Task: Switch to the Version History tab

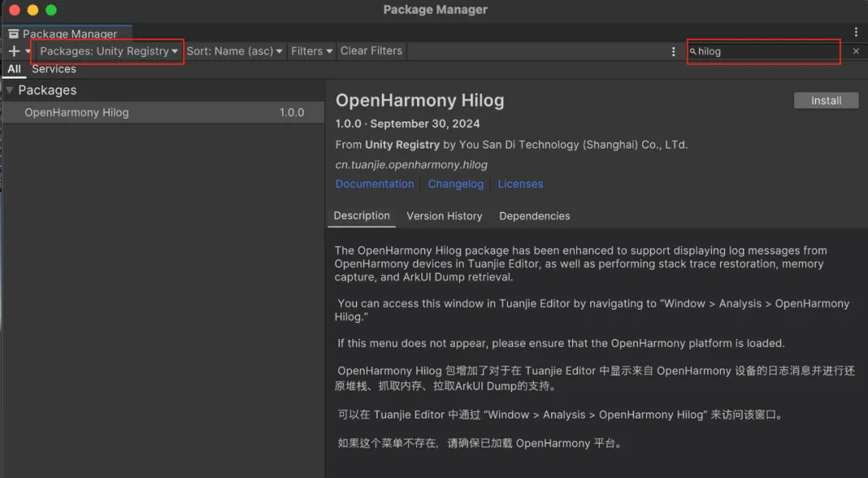Action: point(444,216)
